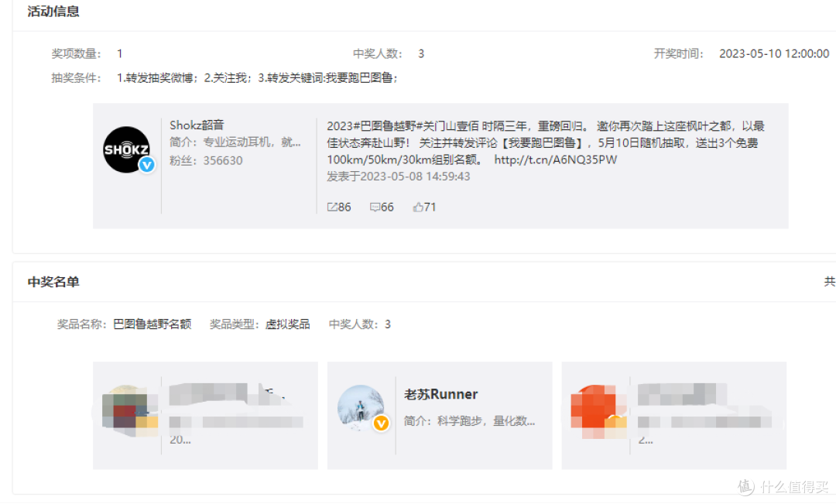Select the follower count 粉丝：356630
The width and height of the screenshot is (836, 504).
(206, 160)
